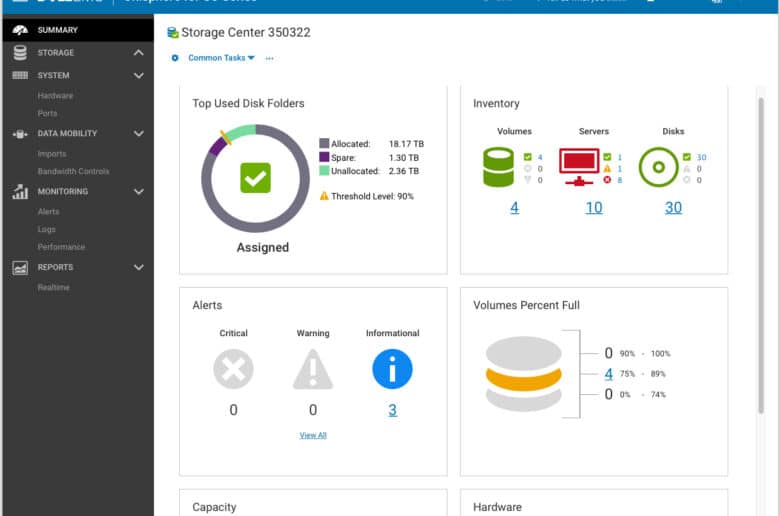Open Bandwidth Controls under Data Mobility
The image size is (780, 516).
(x=73, y=171)
